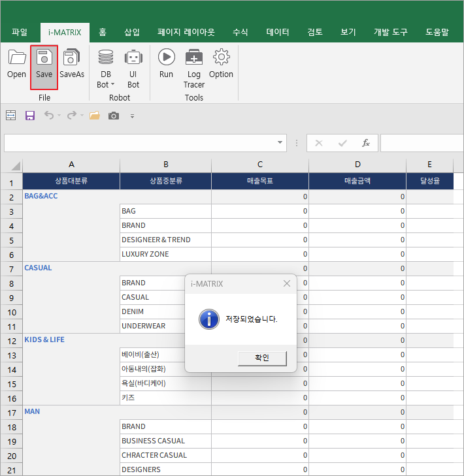Click the yellow folder icon in quick access toolbar

(x=95, y=116)
